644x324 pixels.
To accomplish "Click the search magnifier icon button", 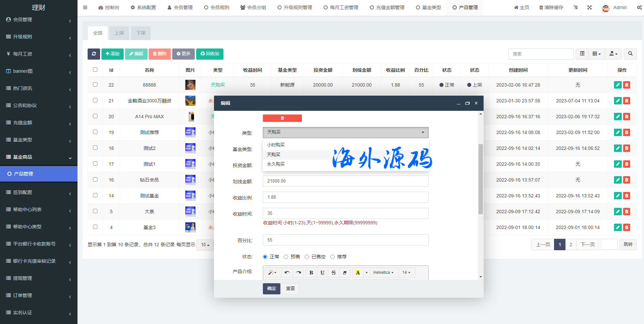I will [630, 54].
